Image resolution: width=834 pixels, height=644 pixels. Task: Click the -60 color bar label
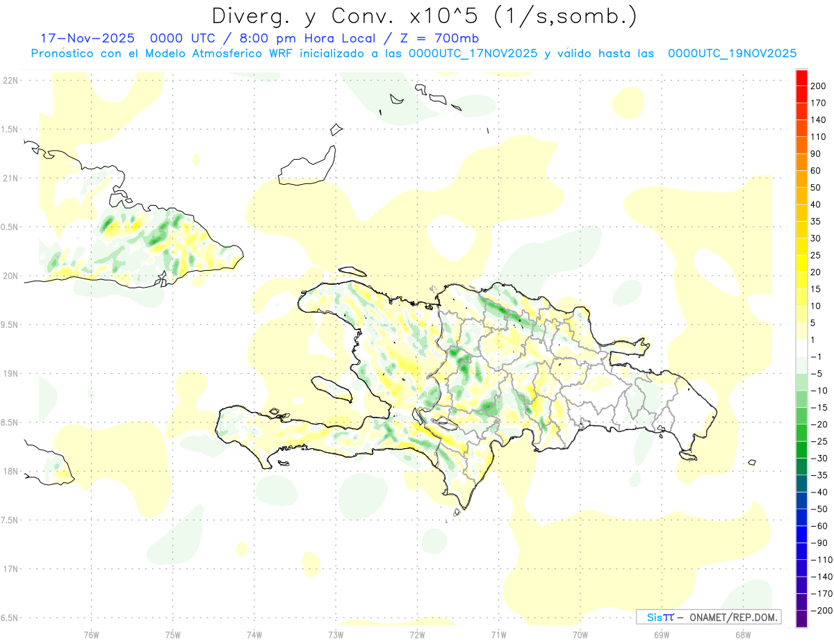[x=819, y=526]
